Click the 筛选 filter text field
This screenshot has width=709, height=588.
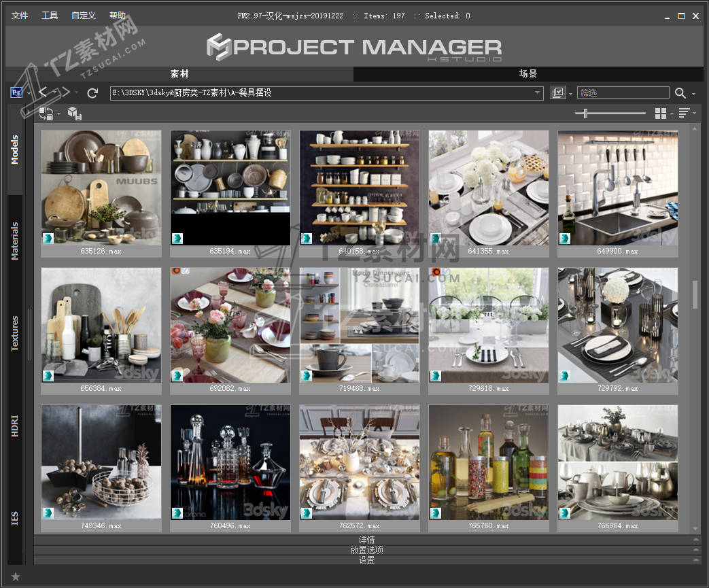tap(623, 92)
